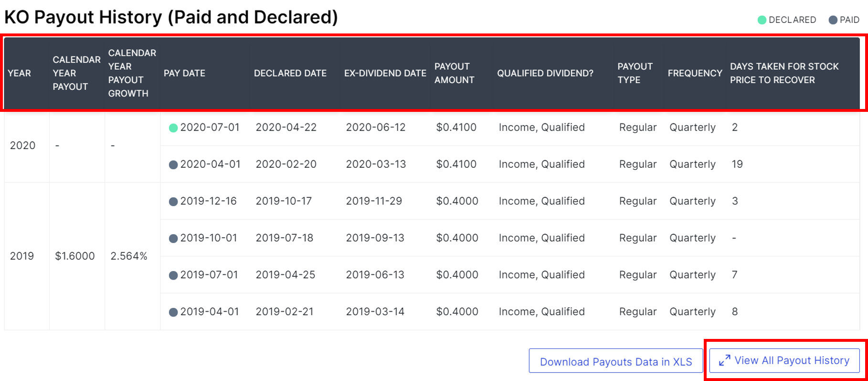Click the View All Payout History button

784,360
